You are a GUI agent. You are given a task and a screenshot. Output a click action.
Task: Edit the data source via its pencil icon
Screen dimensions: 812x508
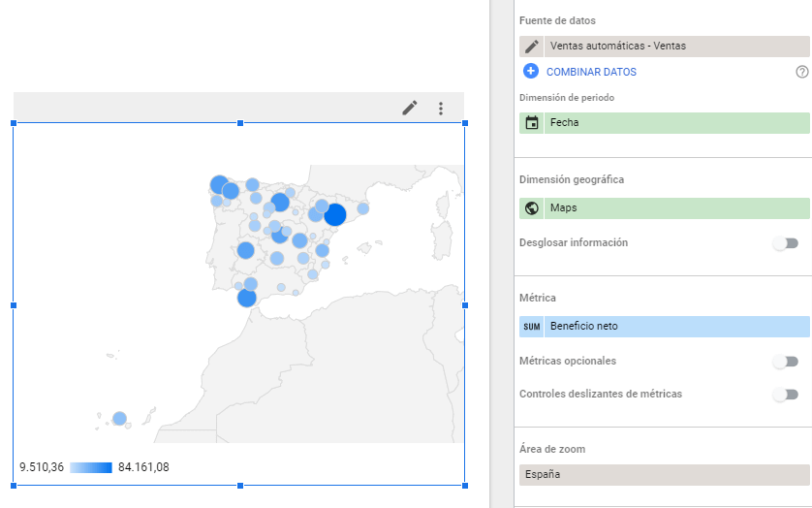[x=532, y=47]
